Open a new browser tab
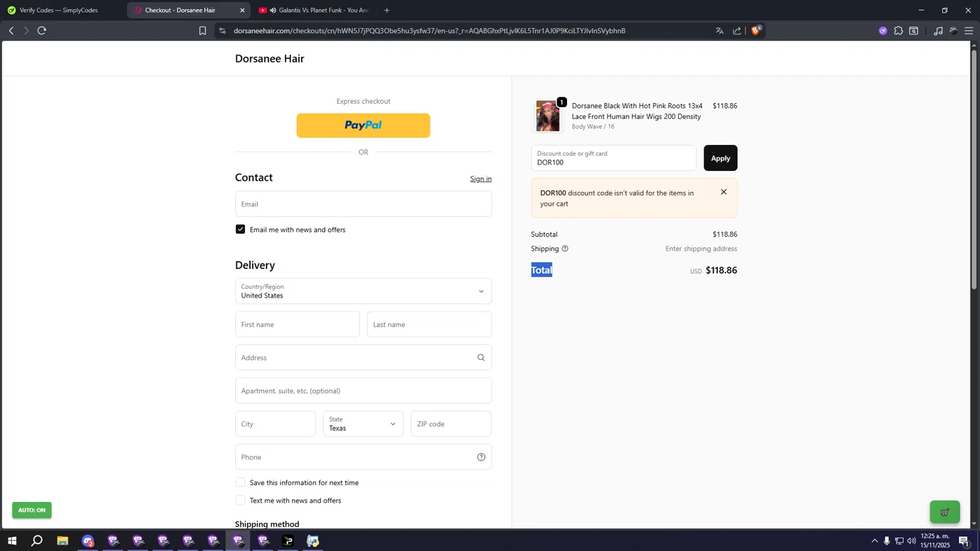 click(387, 10)
